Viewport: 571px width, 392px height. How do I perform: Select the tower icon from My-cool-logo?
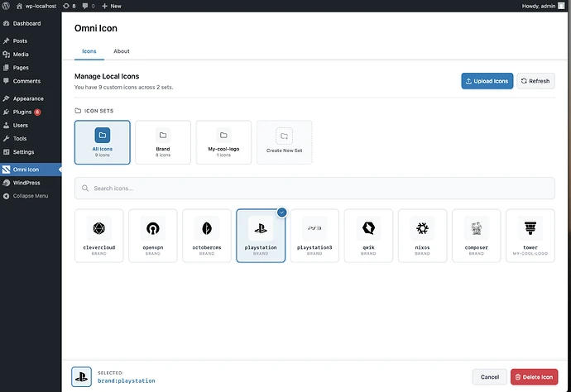point(530,235)
